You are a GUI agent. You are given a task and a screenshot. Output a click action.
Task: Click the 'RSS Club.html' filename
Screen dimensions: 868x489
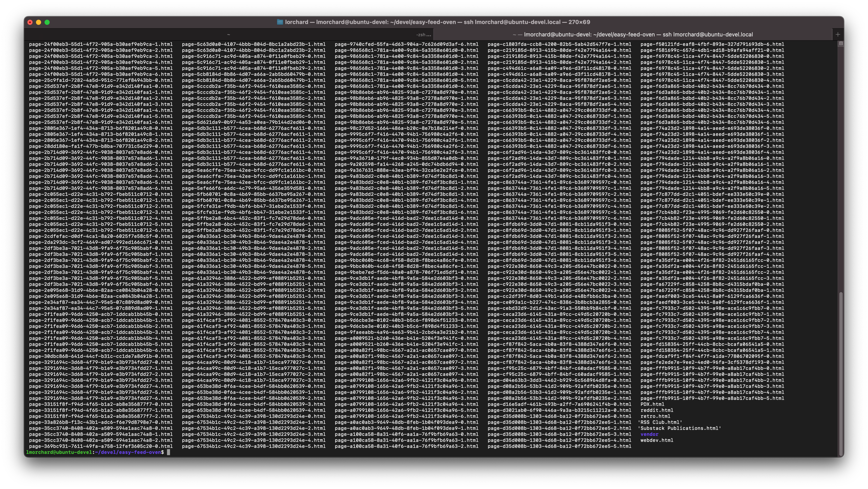[x=660, y=422]
